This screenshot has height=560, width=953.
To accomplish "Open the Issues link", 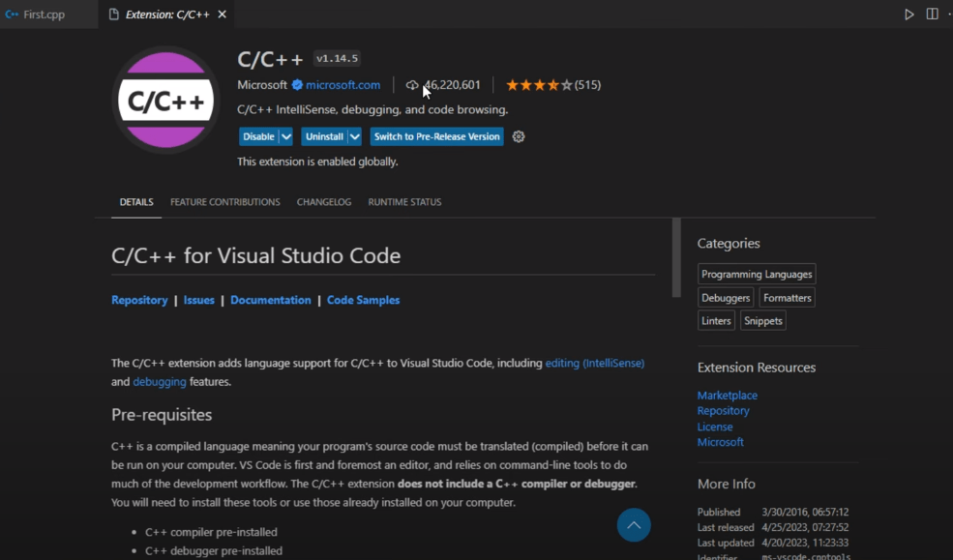I will (198, 300).
